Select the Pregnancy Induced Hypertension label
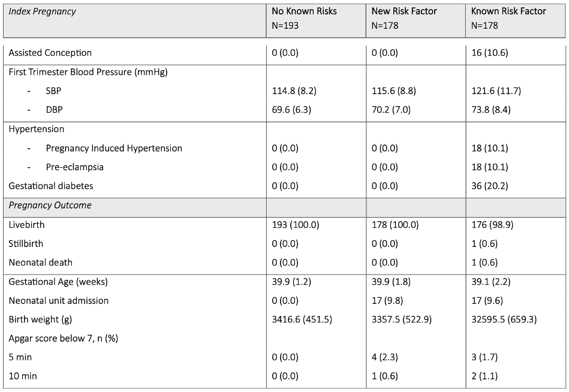The width and height of the screenshot is (569, 392). tap(114, 148)
